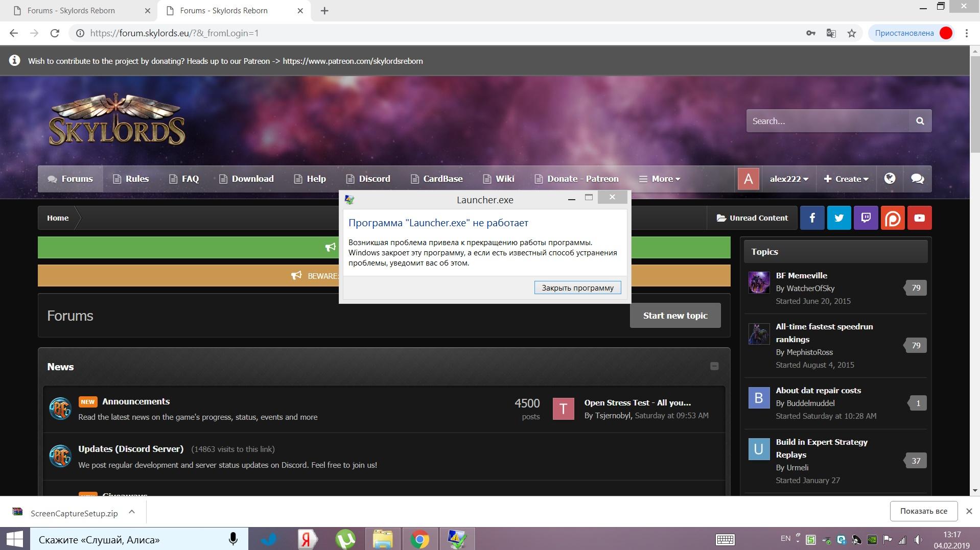The height and width of the screenshot is (550, 980).
Task: Click the volume speaker tray icon
Action: tap(919, 540)
